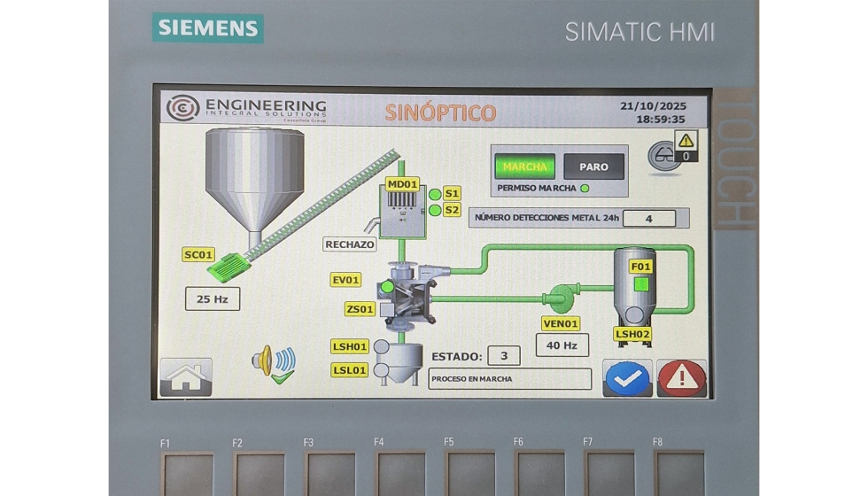Tap the SINÓPTICO screen title
868x496 pixels.
(x=441, y=112)
